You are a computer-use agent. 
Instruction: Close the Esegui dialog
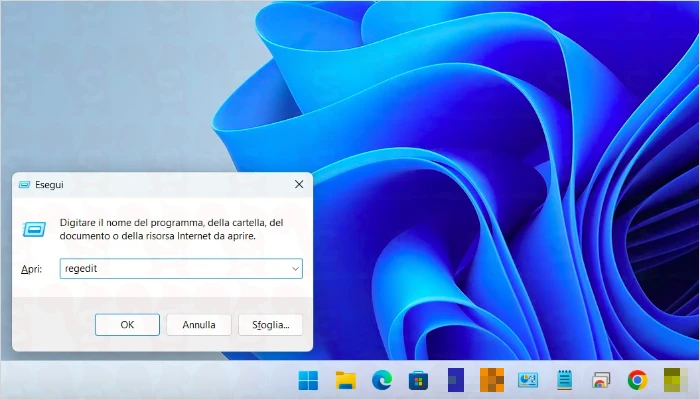(299, 185)
